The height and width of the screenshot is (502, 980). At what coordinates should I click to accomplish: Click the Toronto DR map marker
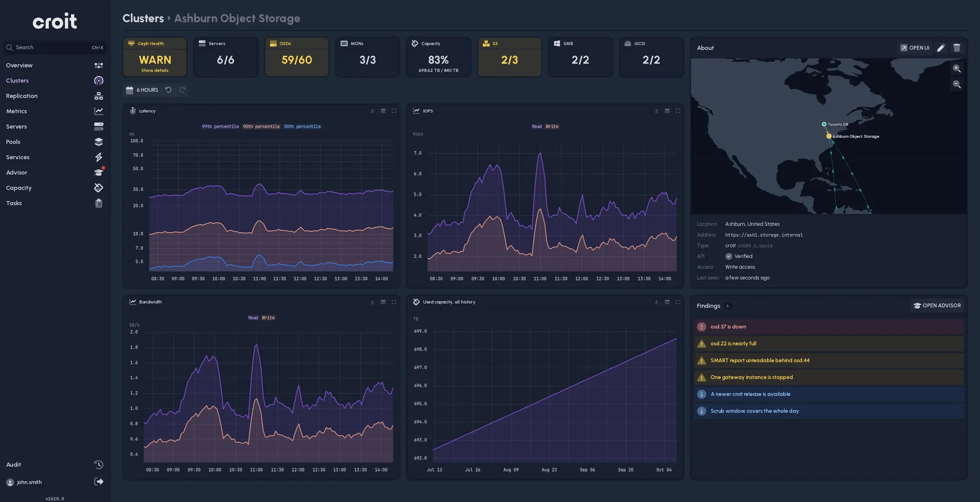pos(824,124)
